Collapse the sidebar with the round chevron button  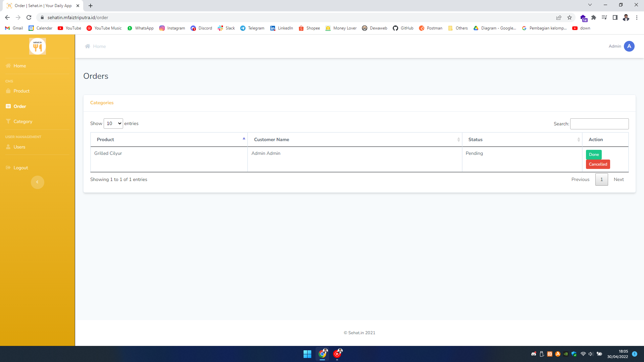37,182
